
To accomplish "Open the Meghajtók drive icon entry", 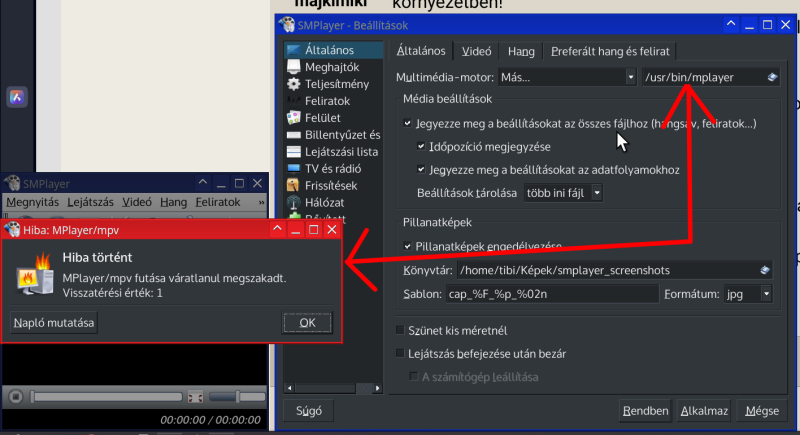I will (x=294, y=67).
